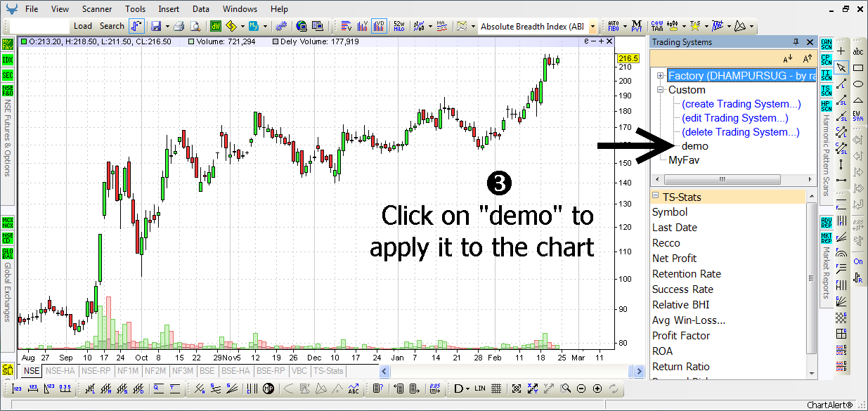Open the Insert menu
Viewport: 868px width, 411px height.
click(169, 9)
